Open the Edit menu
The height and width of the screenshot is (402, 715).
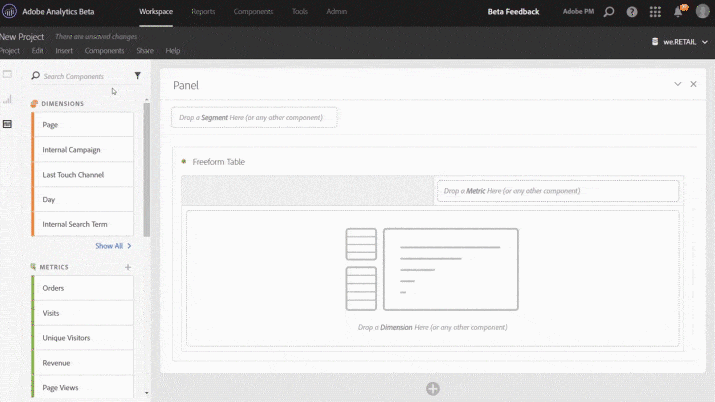pos(37,51)
